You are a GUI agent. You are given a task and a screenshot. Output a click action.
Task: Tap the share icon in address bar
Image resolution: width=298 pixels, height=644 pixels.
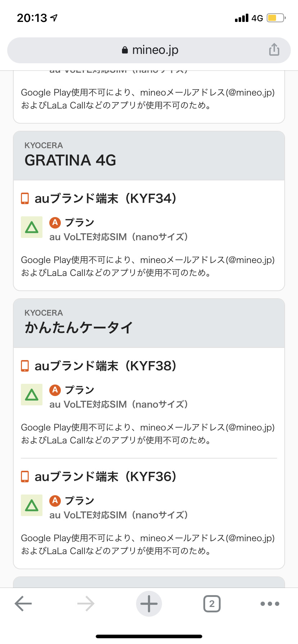[274, 50]
